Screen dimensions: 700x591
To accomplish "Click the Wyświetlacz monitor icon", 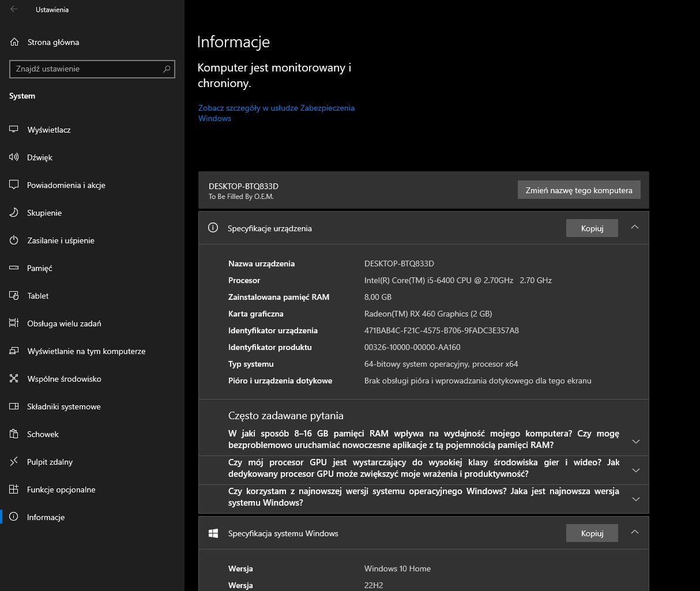I will [14, 130].
